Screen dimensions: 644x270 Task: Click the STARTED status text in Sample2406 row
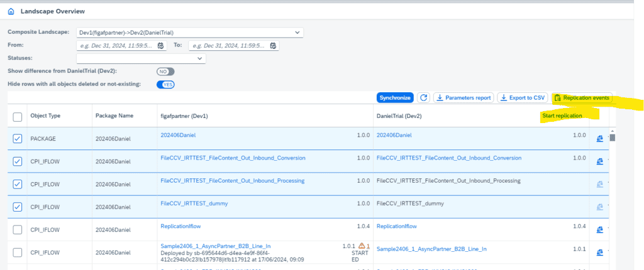pos(362,256)
